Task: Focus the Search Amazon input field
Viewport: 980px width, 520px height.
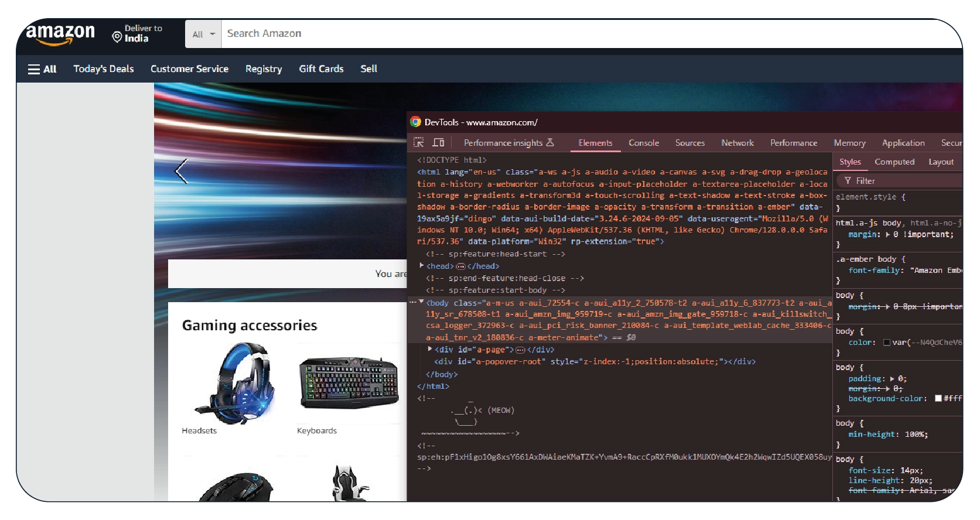Action: [592, 34]
